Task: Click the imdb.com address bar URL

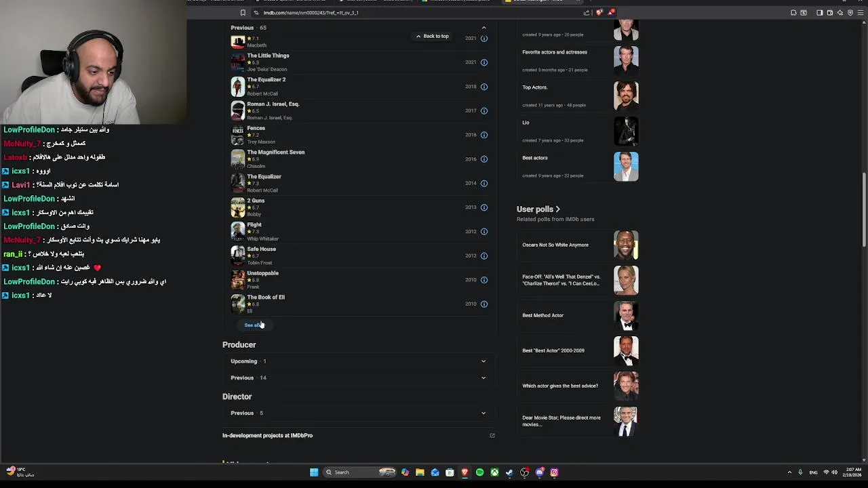Action: click(x=311, y=12)
